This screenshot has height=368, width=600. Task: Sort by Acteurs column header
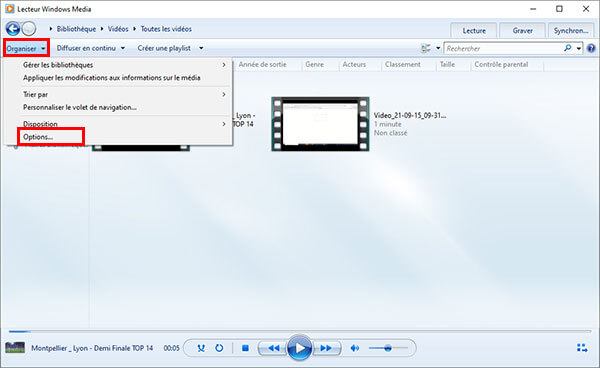pos(354,65)
